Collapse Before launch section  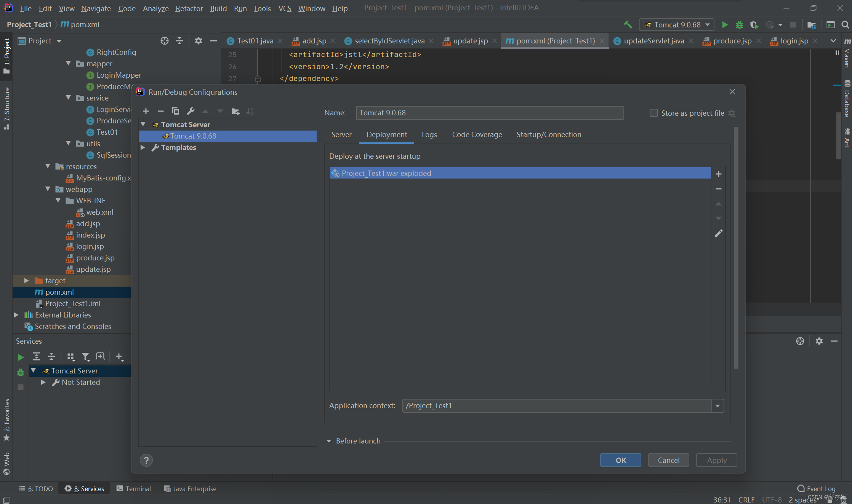(329, 441)
